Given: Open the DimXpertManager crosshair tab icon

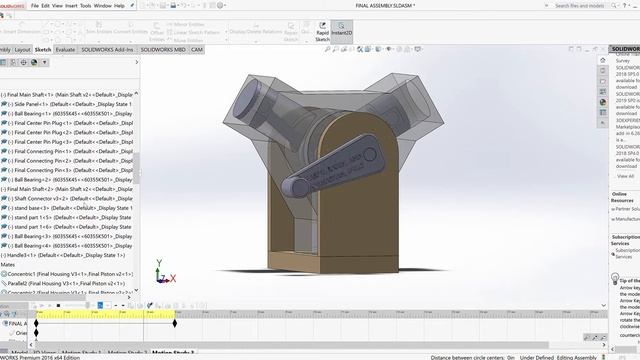Looking at the screenshot, I should point(24,62).
